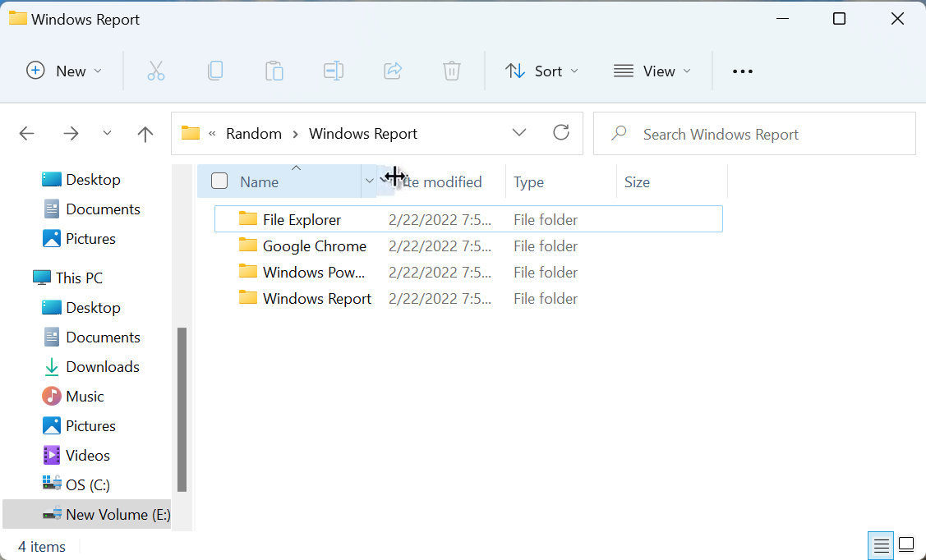Click the Delete icon
The width and height of the screenshot is (926, 560).
tap(452, 71)
